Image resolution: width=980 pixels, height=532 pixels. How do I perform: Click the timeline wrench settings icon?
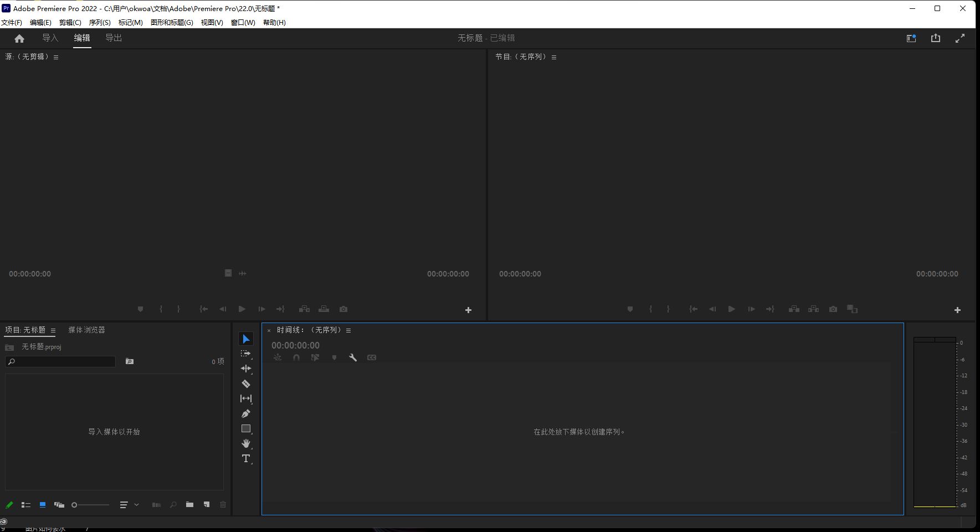353,357
